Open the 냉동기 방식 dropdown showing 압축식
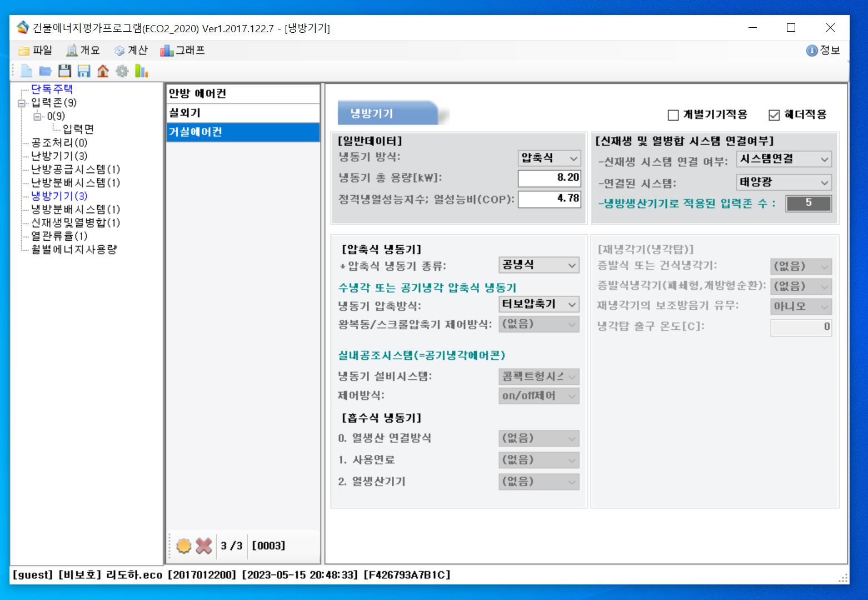The height and width of the screenshot is (600, 868). (x=549, y=158)
